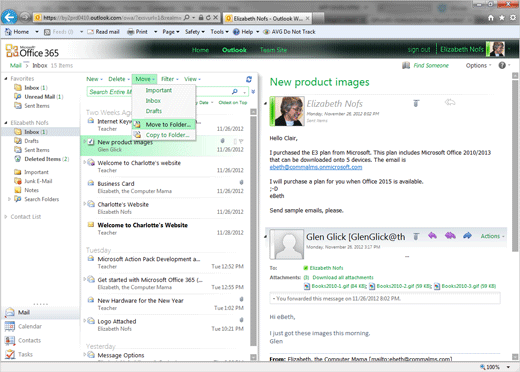Screen dimensions: 520x372
Task: Click the Find Someone address book icon
Action: pyautogui.click(x=406, y=65)
